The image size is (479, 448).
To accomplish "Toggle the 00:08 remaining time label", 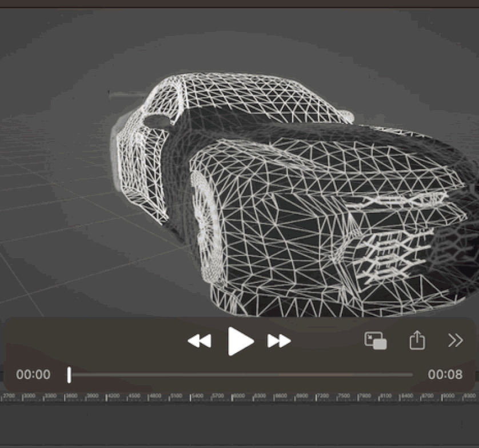I will tap(445, 375).
